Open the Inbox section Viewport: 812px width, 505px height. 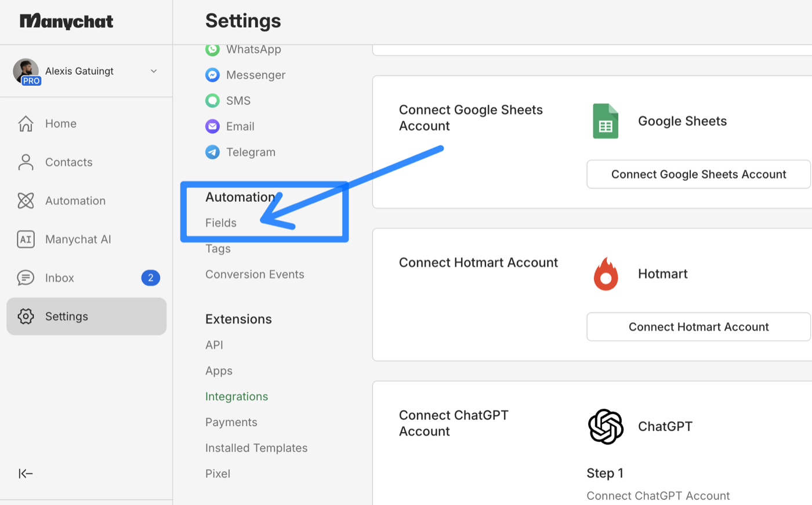(x=86, y=278)
